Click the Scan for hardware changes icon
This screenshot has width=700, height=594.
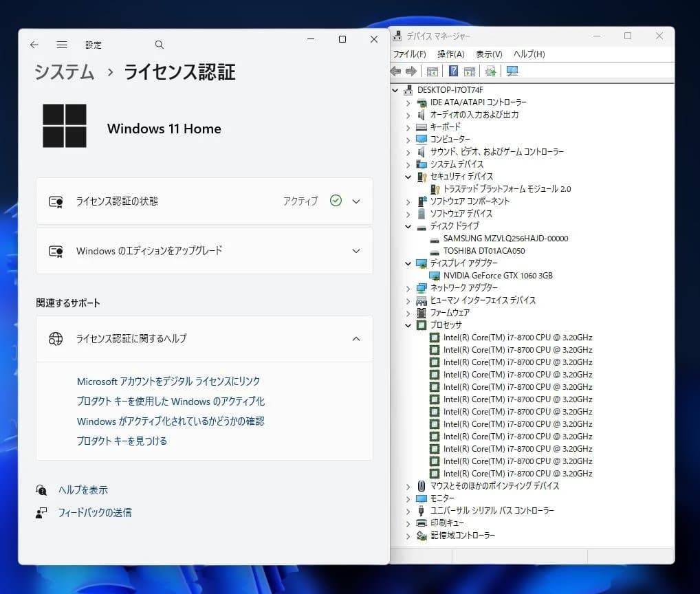490,71
